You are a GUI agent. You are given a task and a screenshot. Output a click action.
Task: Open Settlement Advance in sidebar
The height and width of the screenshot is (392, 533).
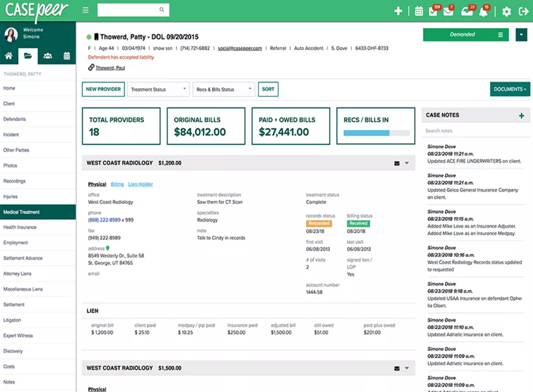coord(38,258)
